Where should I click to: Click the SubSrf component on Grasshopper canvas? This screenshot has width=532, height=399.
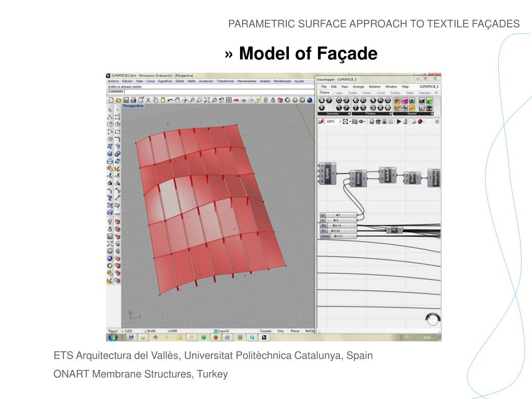(388, 175)
